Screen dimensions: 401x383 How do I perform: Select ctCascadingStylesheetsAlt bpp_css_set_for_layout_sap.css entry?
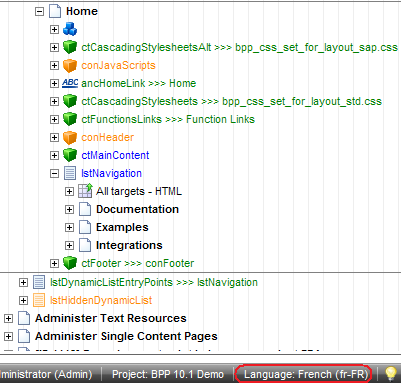239,47
